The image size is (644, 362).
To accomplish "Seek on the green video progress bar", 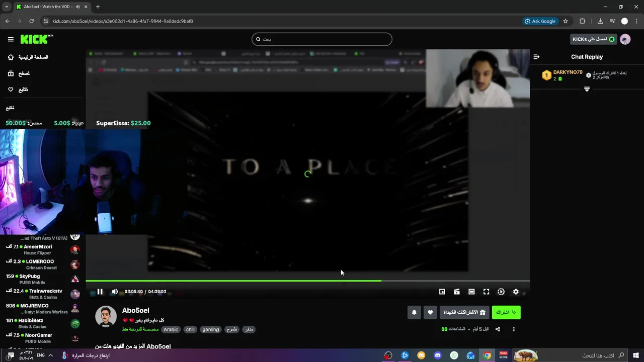I will [x=307, y=281].
